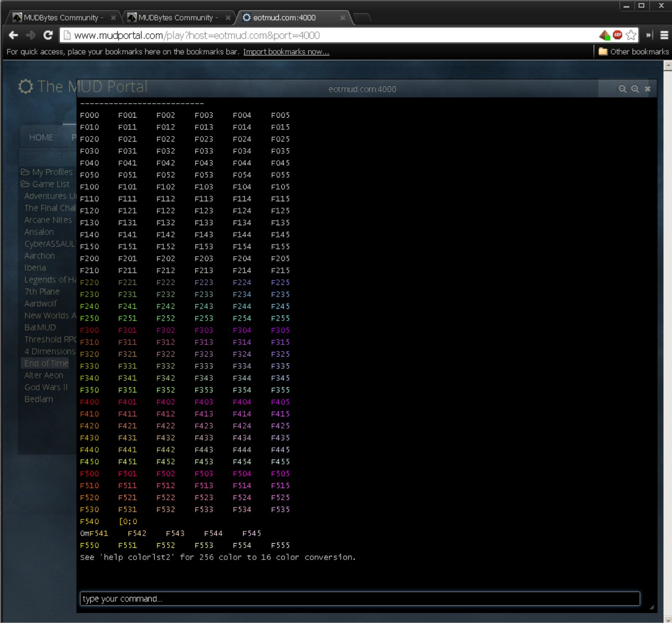The image size is (672, 623).
Task: Open Adventures Unlimited game entry
Action: 50,196
